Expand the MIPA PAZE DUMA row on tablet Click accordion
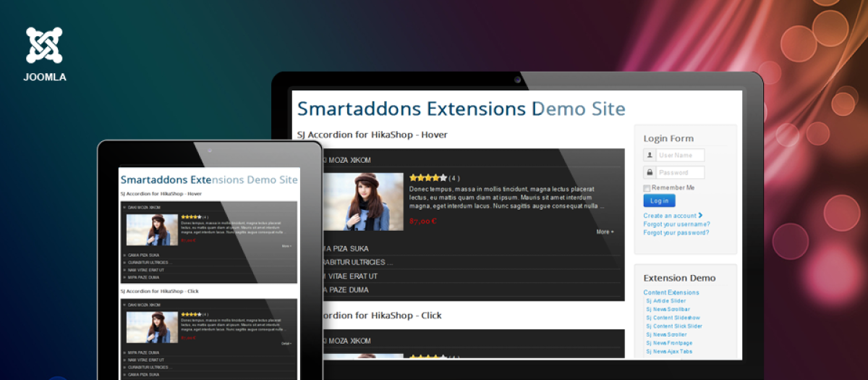This screenshot has height=380, width=868. pyautogui.click(x=145, y=352)
